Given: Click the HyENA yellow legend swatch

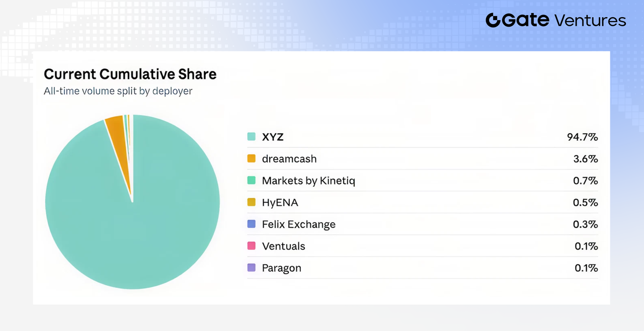Looking at the screenshot, I should (252, 202).
